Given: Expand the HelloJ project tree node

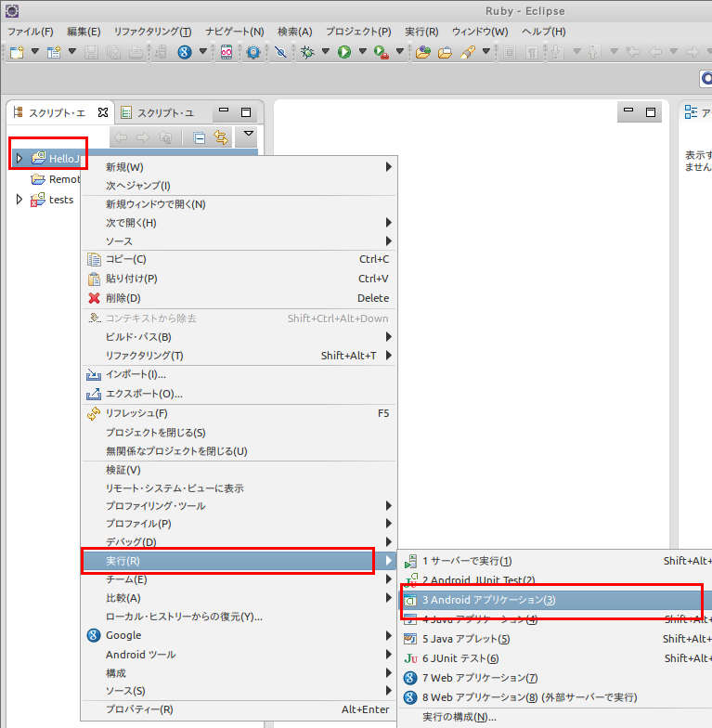Looking at the screenshot, I should pyautogui.click(x=19, y=158).
